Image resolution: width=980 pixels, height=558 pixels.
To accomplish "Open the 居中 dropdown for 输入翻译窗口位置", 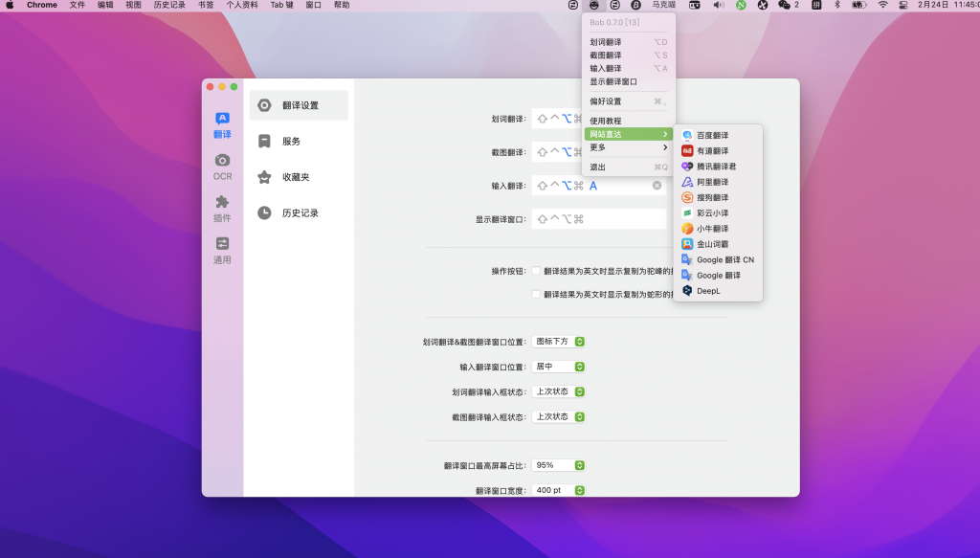I will tap(558, 366).
